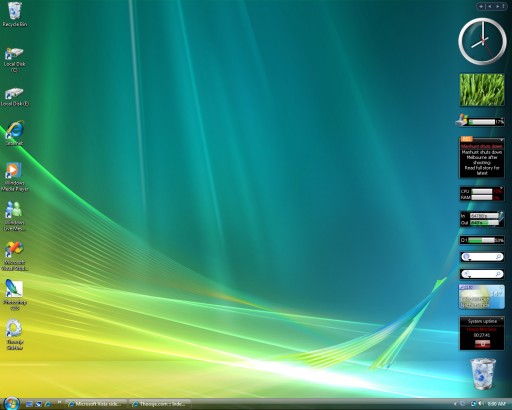The height and width of the screenshot is (410, 512).
Task: Click inside the upper search gadget field
Action: [483, 257]
